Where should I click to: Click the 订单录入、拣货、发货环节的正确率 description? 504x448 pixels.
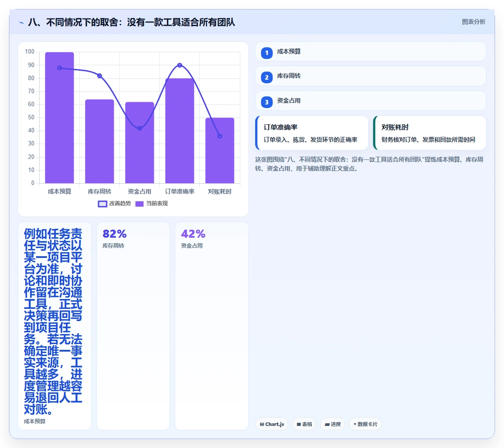pyautogui.click(x=310, y=140)
